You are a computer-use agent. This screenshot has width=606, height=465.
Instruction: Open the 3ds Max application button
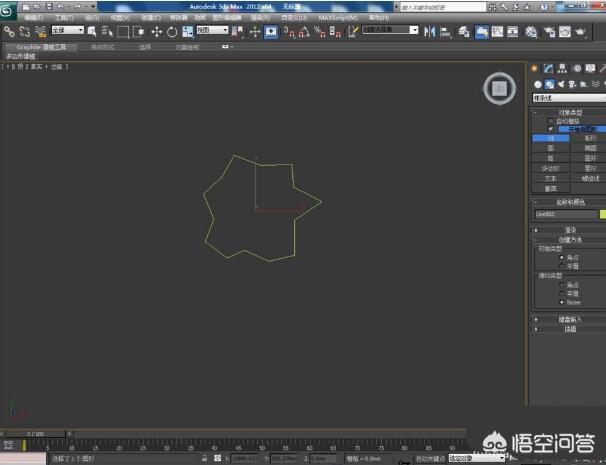click(x=8, y=9)
